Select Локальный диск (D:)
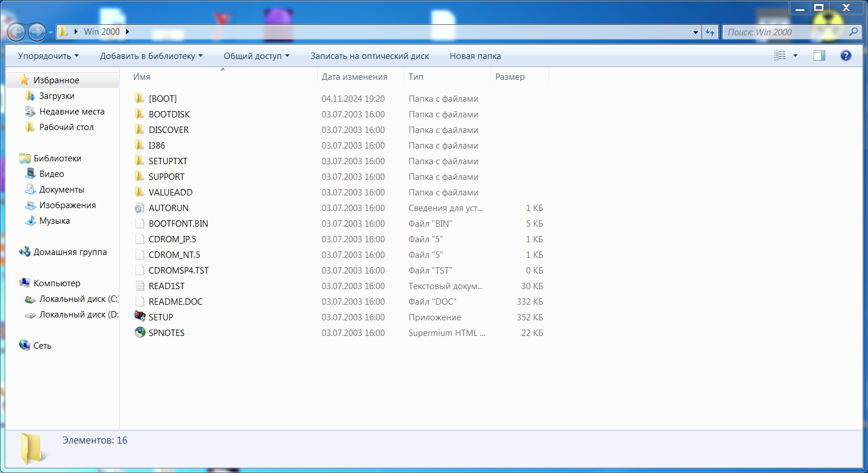 79,315
